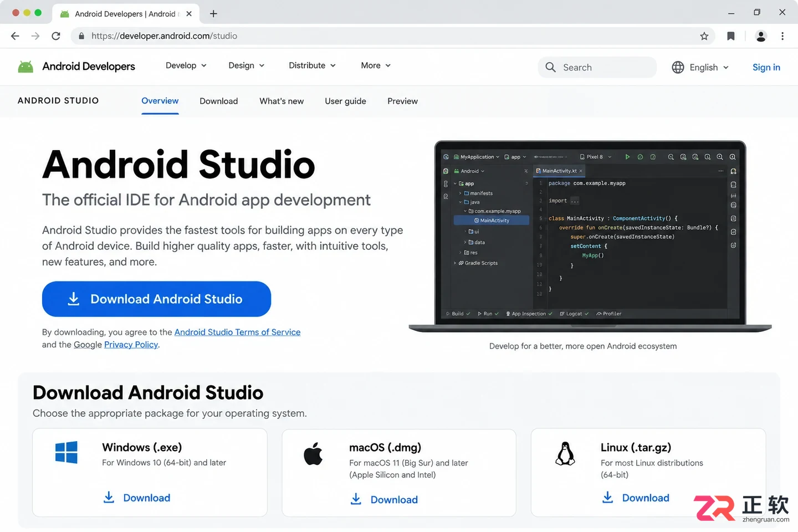Open the Privacy Policy link
798x532 pixels.
click(x=131, y=344)
